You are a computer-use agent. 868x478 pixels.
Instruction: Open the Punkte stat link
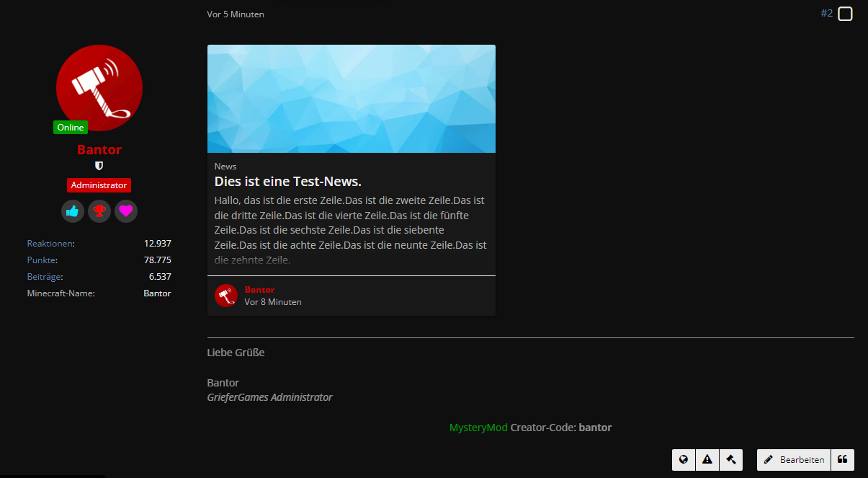[x=42, y=260]
